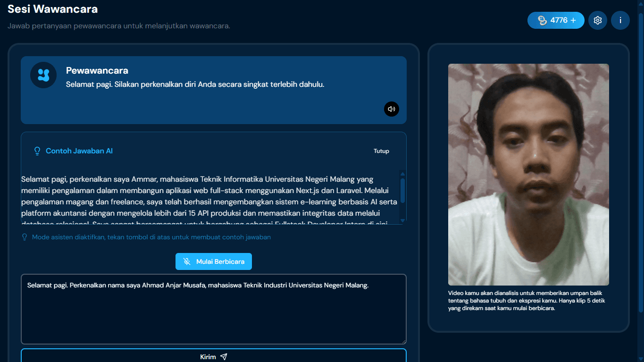Click the interviewer avatar icon

(43, 75)
